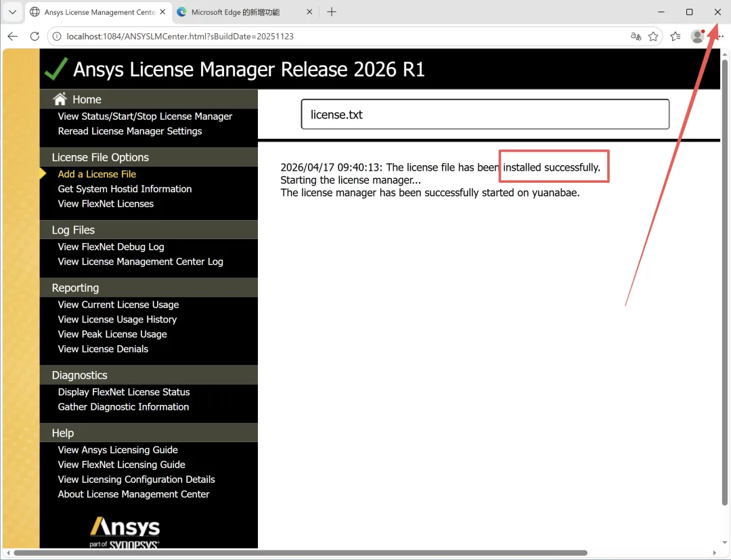Image resolution: width=731 pixels, height=560 pixels.
Task: Open View License Management Center Log
Action: click(x=140, y=261)
